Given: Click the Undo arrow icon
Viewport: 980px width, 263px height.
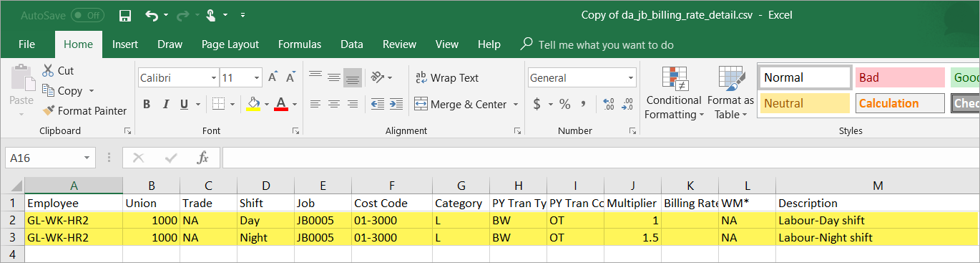Looking at the screenshot, I should tap(152, 15).
